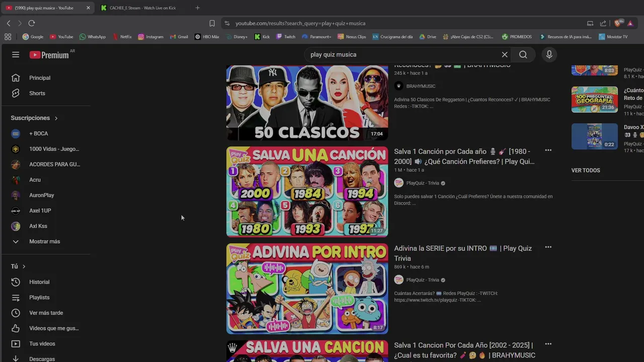Open ACORDES PARA GU... subscription channel
644x362 pixels.
coord(45,164)
